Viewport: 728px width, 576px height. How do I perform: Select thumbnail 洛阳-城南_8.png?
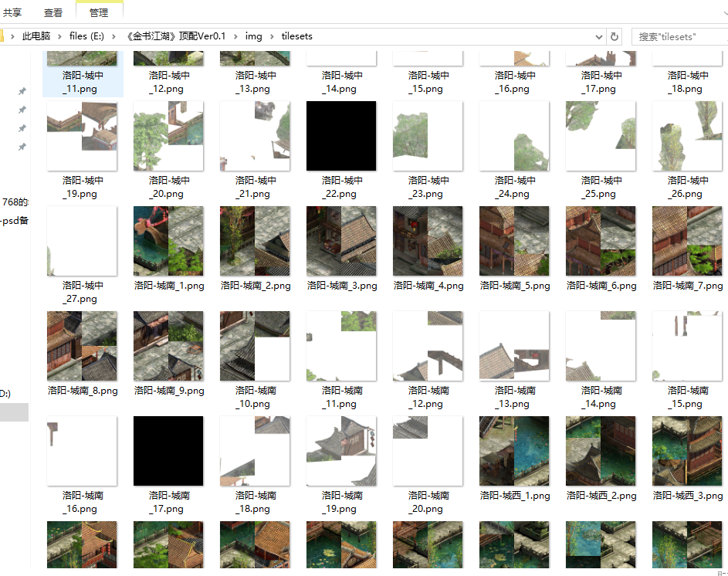pyautogui.click(x=82, y=346)
